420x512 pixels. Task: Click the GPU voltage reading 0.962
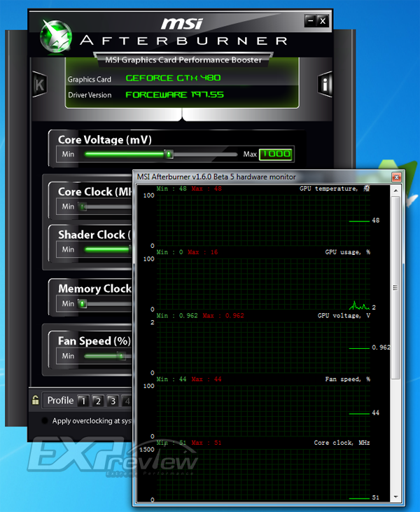tap(381, 347)
